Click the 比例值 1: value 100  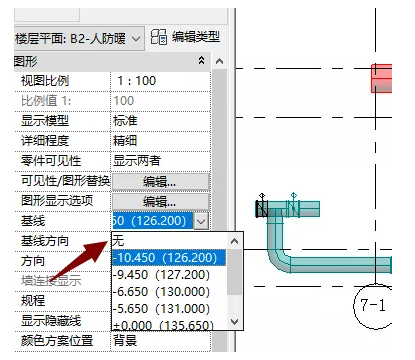pyautogui.click(x=161, y=101)
